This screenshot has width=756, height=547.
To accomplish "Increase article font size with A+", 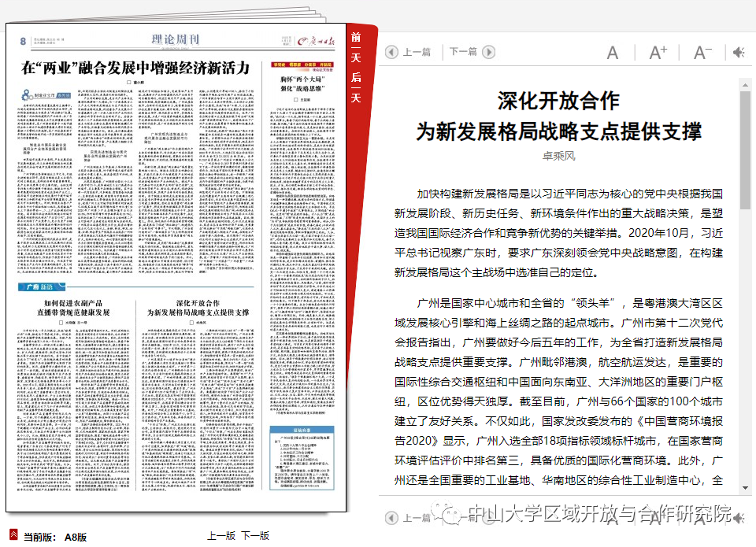I will click(x=658, y=53).
